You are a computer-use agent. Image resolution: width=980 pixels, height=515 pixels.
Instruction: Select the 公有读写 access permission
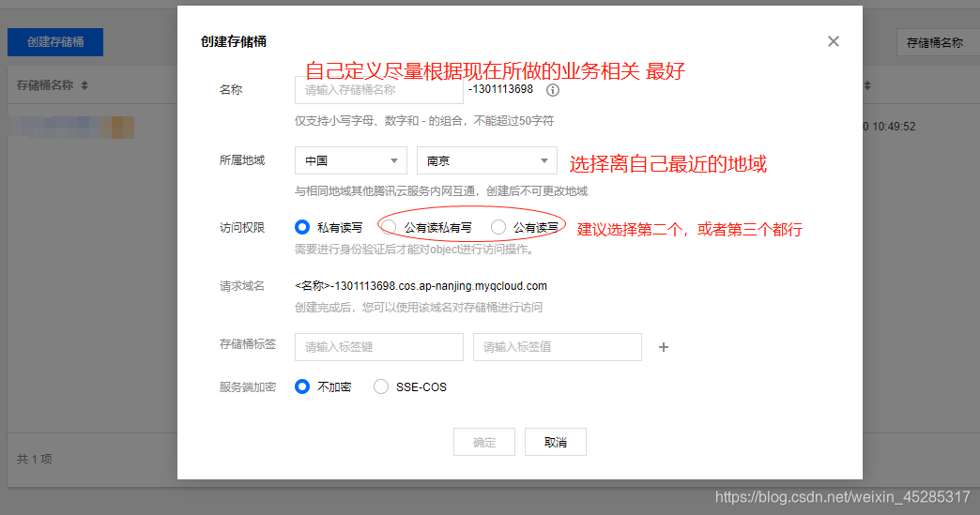point(498,227)
